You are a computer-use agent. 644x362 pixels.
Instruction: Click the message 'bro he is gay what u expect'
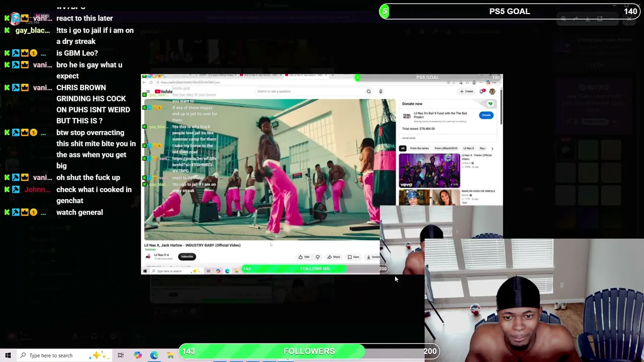click(90, 70)
